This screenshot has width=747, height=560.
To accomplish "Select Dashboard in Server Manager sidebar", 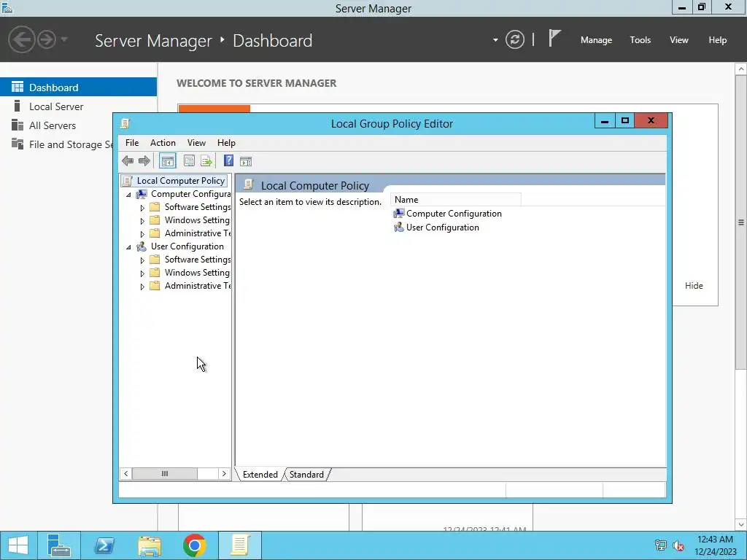I will click(x=78, y=87).
